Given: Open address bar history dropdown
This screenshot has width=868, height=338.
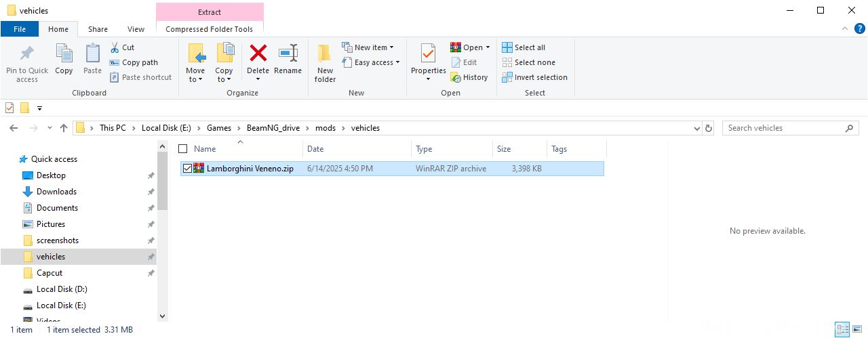Looking at the screenshot, I should [x=697, y=128].
